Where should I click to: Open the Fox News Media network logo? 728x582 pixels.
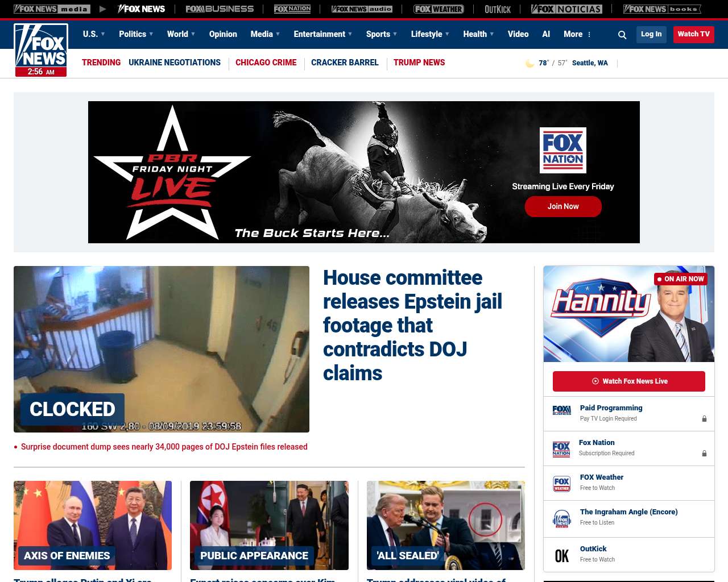tap(52, 9)
